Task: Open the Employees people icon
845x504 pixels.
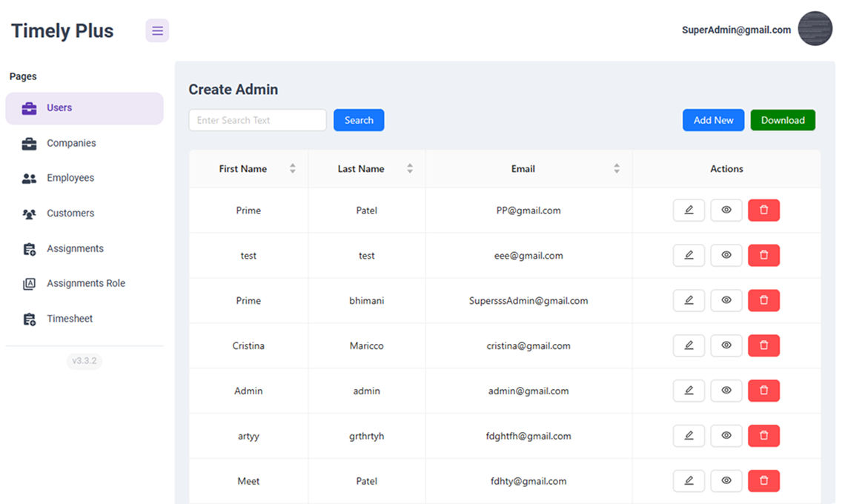Action: (28, 178)
